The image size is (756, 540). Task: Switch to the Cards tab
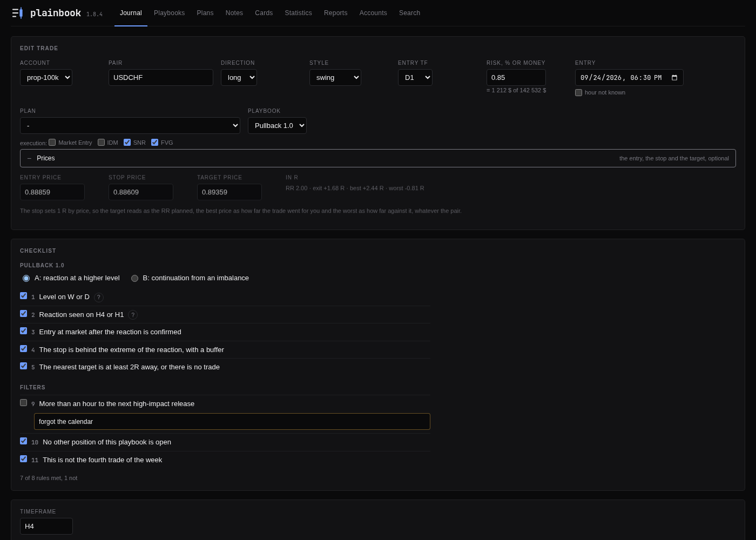point(264,13)
